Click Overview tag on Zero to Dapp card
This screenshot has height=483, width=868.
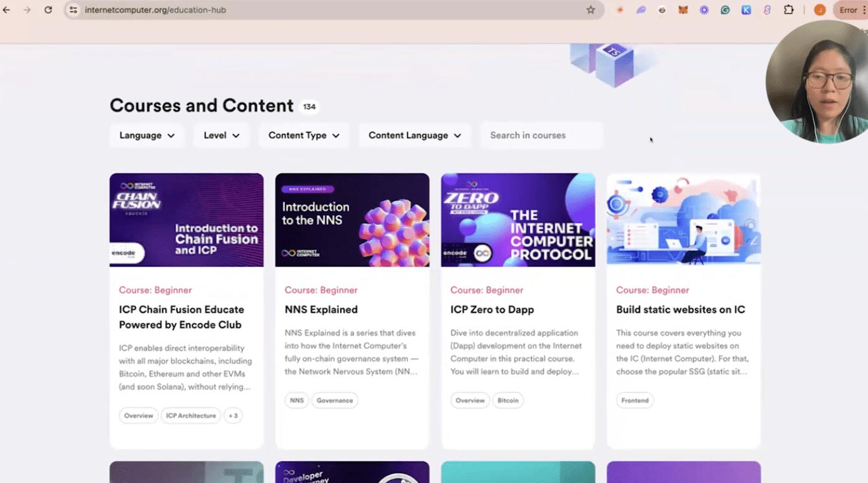470,400
